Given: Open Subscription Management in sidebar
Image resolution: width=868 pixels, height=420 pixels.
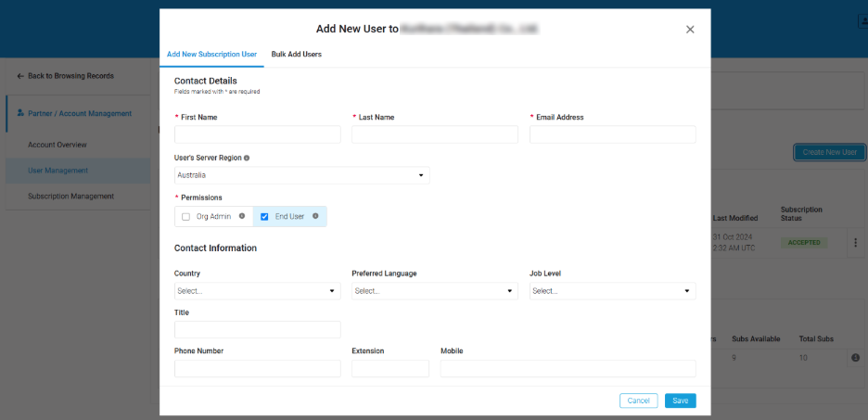Looking at the screenshot, I should pyautogui.click(x=70, y=197).
